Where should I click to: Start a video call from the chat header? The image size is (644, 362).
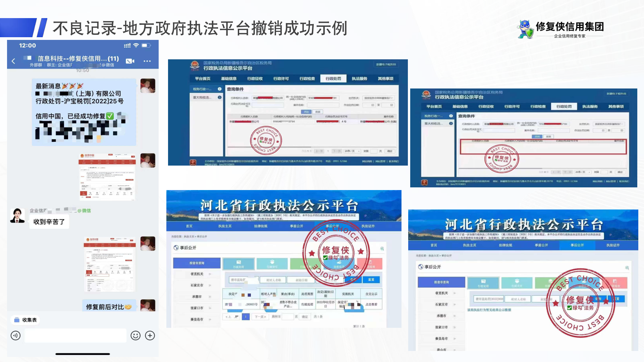coord(130,61)
